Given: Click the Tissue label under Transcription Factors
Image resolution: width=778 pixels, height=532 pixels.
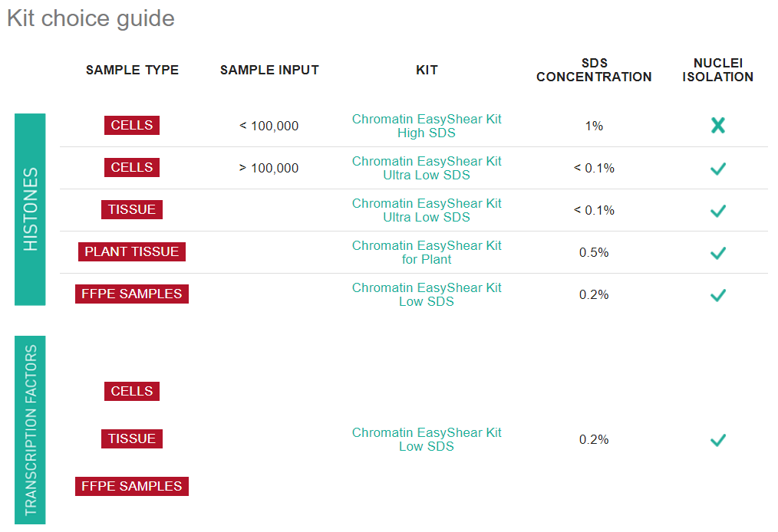Looking at the screenshot, I should pyautogui.click(x=132, y=439).
